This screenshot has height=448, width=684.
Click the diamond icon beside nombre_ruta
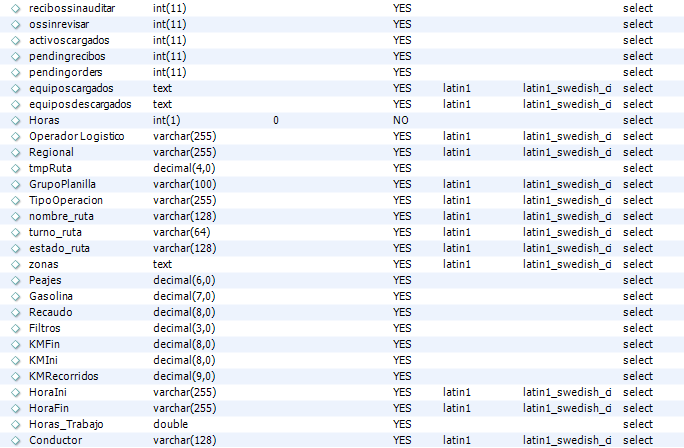point(16,216)
